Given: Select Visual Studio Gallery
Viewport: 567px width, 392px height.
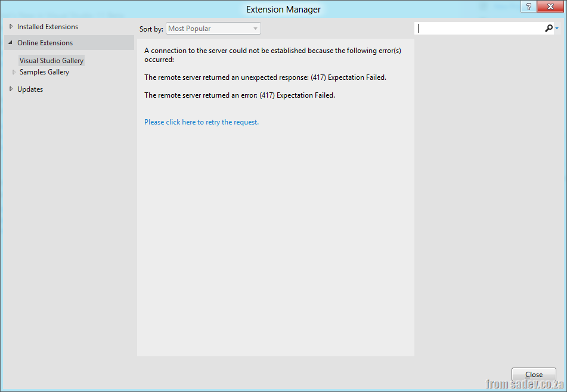Looking at the screenshot, I should [x=51, y=61].
